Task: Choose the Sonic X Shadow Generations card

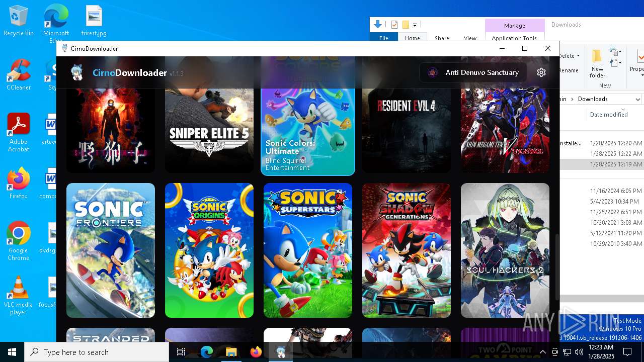Action: (x=407, y=250)
